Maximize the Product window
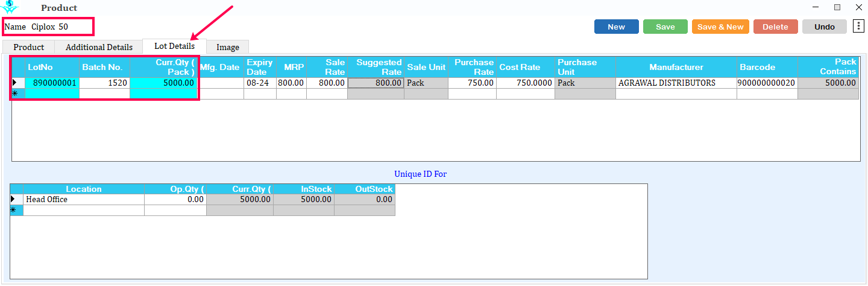 [x=837, y=7]
